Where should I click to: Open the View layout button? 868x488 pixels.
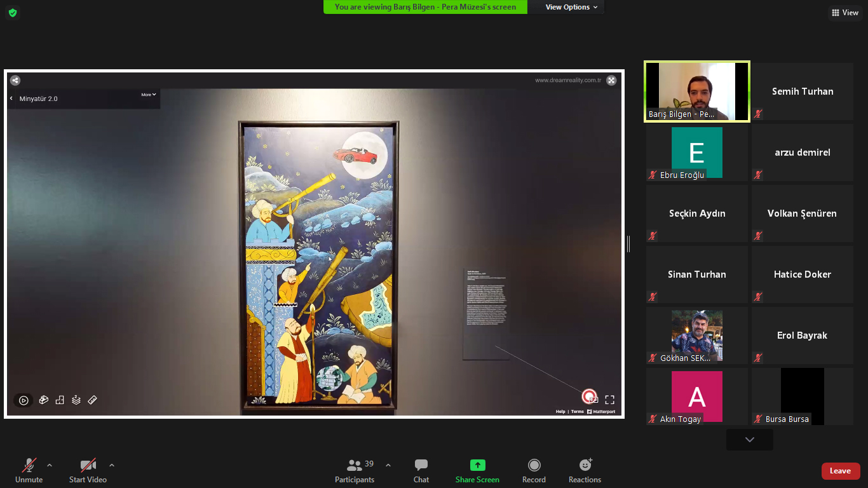845,13
